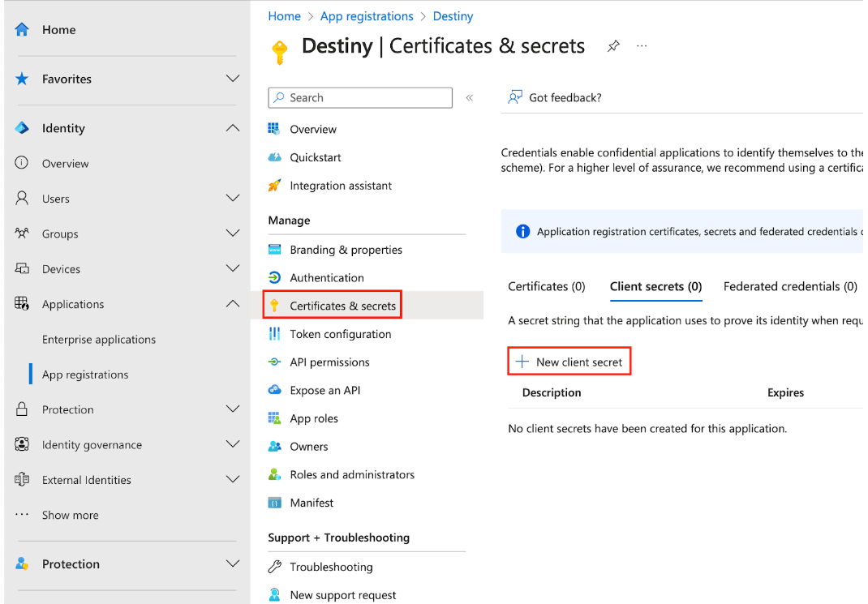Switch to the Certificates tab
The height and width of the screenshot is (604, 868).
tap(546, 286)
